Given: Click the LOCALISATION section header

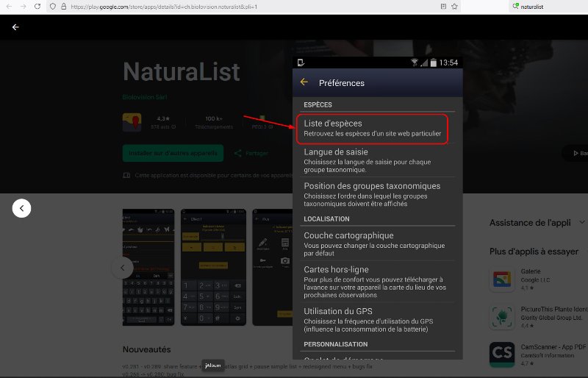Looking at the screenshot, I should [x=326, y=219].
